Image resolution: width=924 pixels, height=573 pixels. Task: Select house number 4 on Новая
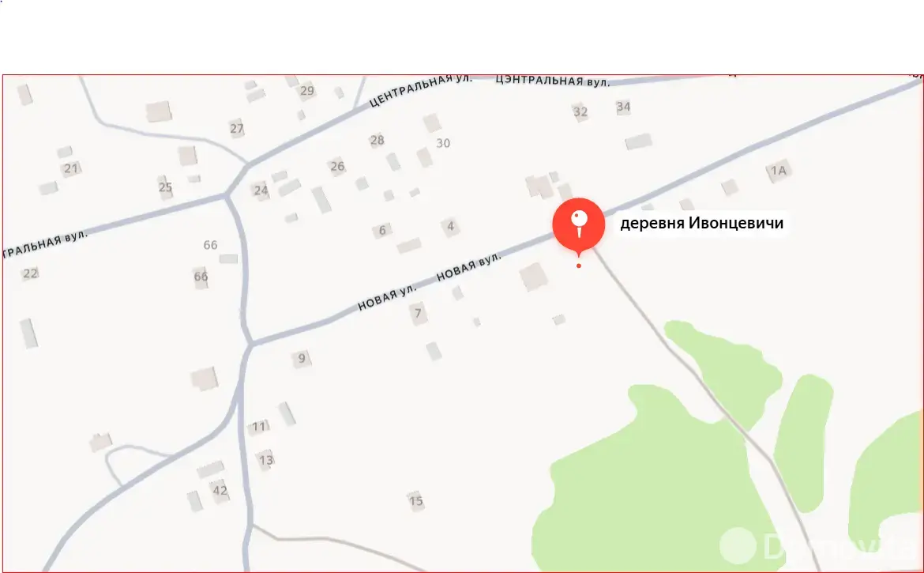click(x=451, y=226)
